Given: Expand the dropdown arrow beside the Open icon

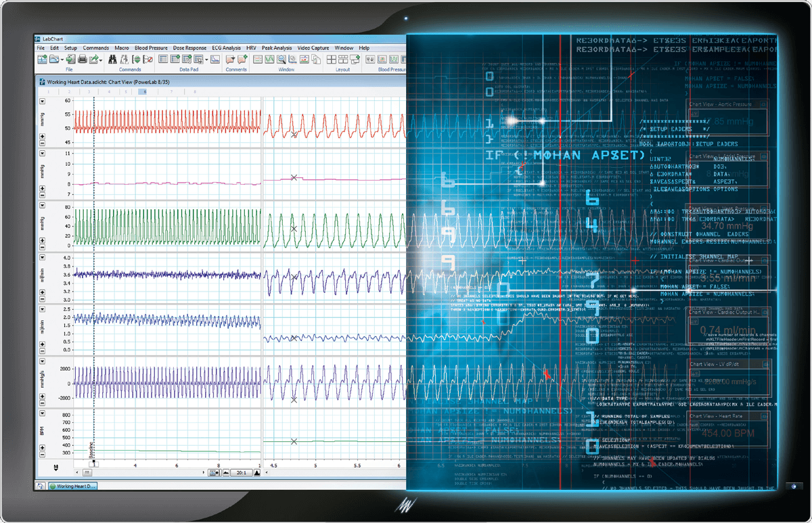Looking at the screenshot, I should tap(61, 60).
